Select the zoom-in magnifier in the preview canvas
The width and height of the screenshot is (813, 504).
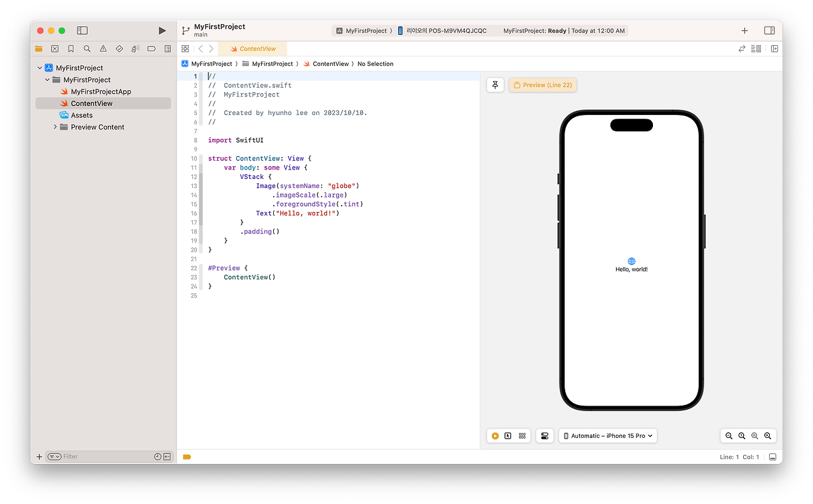point(767,435)
